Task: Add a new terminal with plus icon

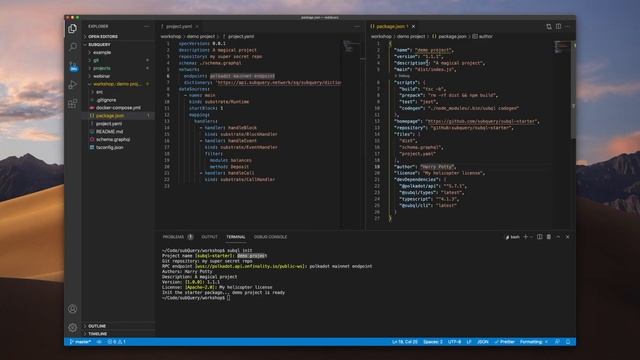Action: (526, 237)
